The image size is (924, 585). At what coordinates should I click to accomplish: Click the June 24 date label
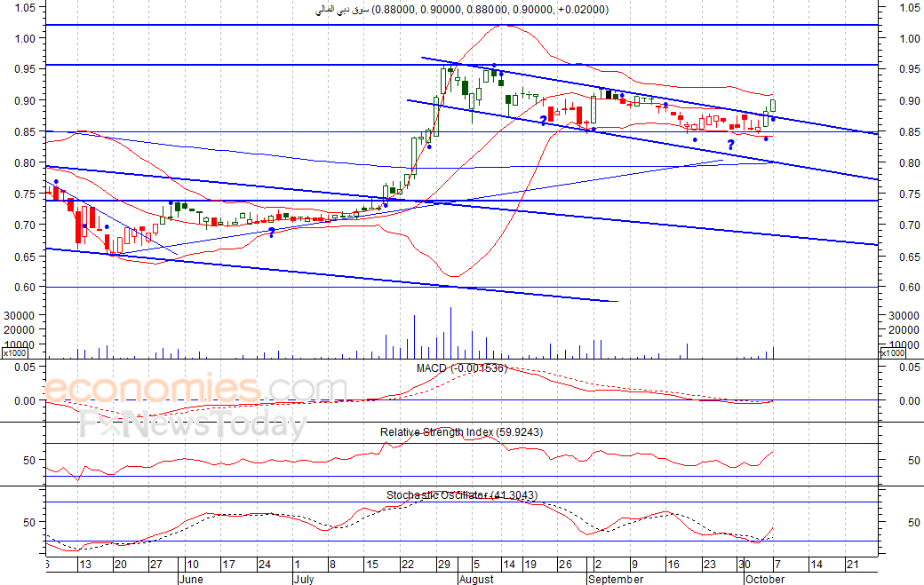pos(265,565)
